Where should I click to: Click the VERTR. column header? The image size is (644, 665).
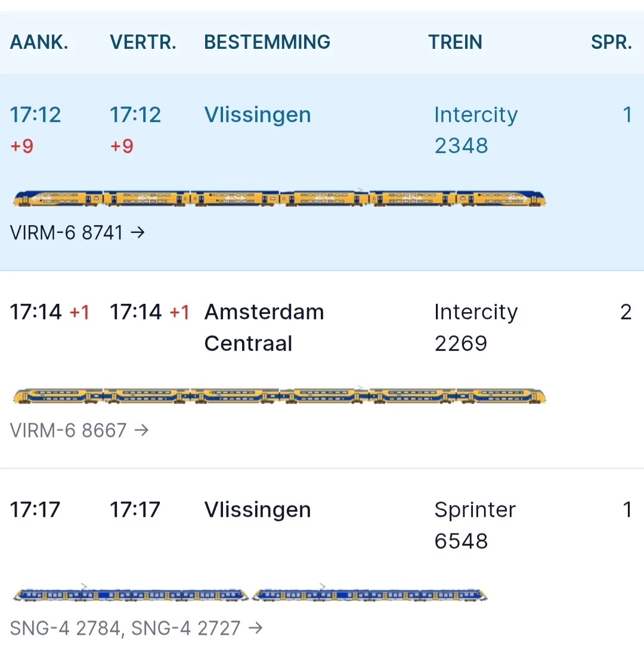click(143, 42)
